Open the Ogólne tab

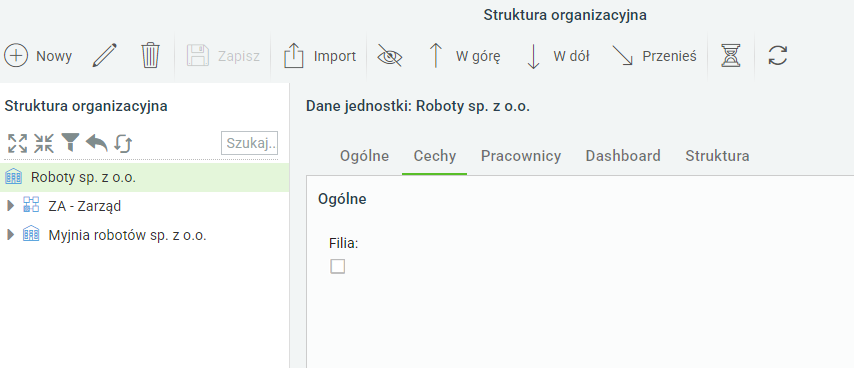[364, 156]
